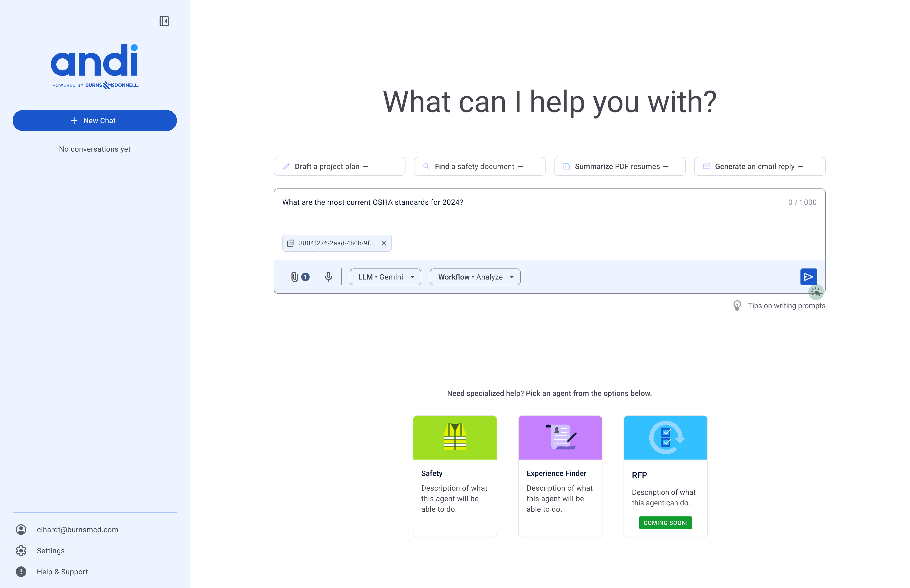This screenshot has height=588, width=910.
Task: Activate the microphone voice input
Action: (x=328, y=277)
